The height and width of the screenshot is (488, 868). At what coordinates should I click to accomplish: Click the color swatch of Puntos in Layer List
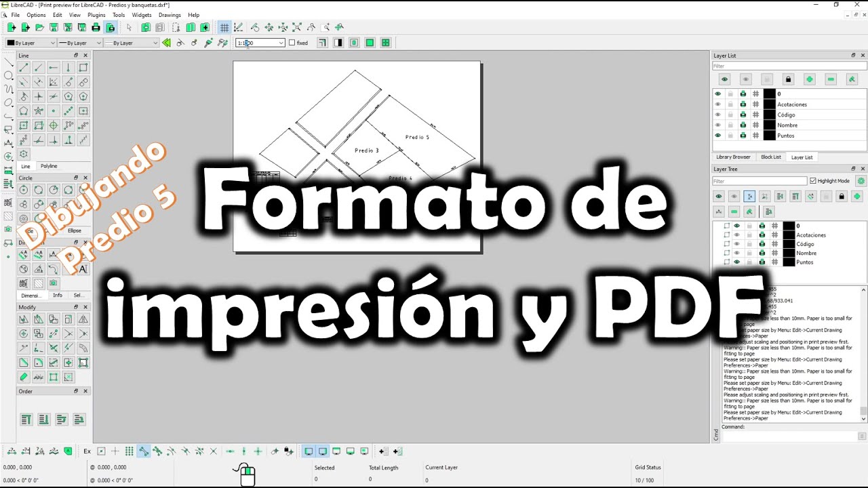[769, 136]
